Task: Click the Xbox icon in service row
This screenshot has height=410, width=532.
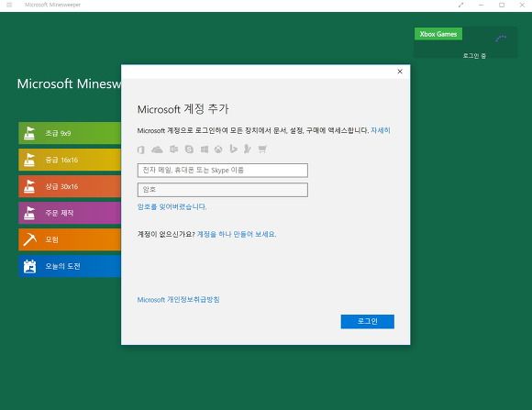Action: (218, 150)
